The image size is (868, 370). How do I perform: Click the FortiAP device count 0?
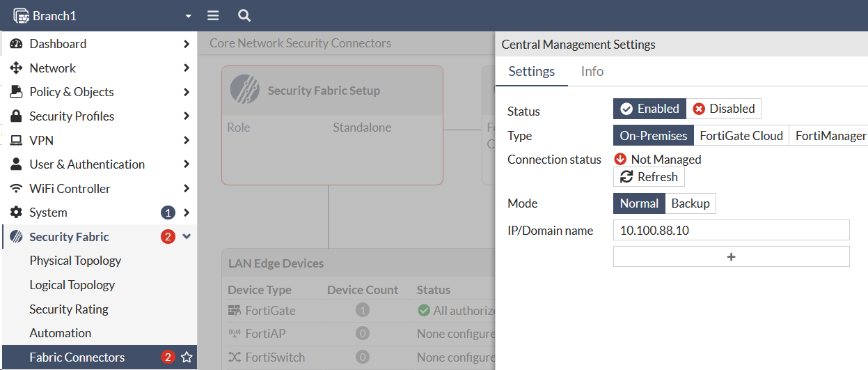point(363,334)
